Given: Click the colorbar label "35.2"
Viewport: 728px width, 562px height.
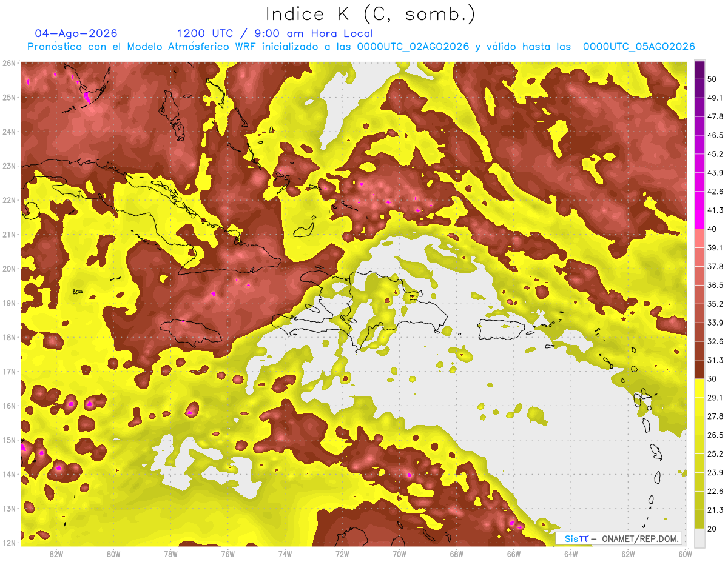Looking at the screenshot, I should click(x=715, y=304).
